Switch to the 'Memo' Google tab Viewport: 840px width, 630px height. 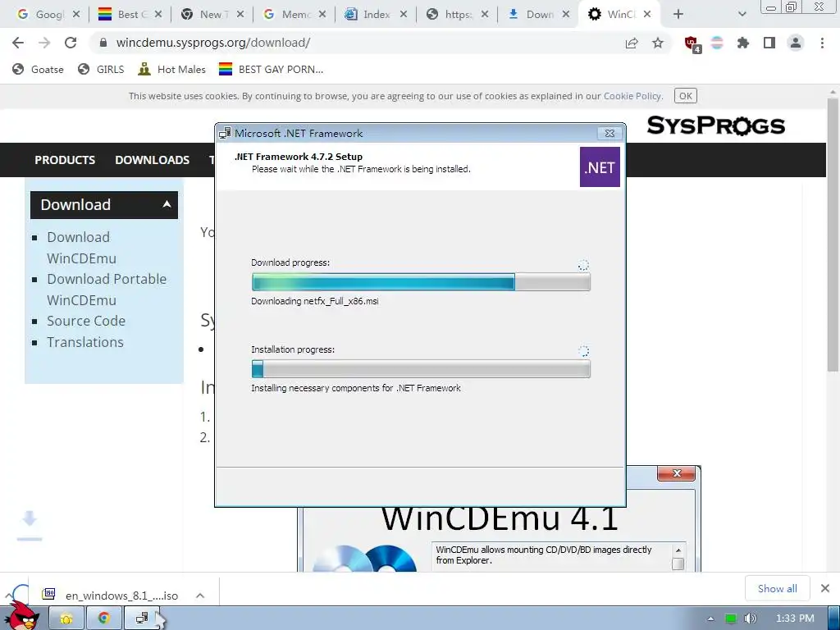pos(288,15)
